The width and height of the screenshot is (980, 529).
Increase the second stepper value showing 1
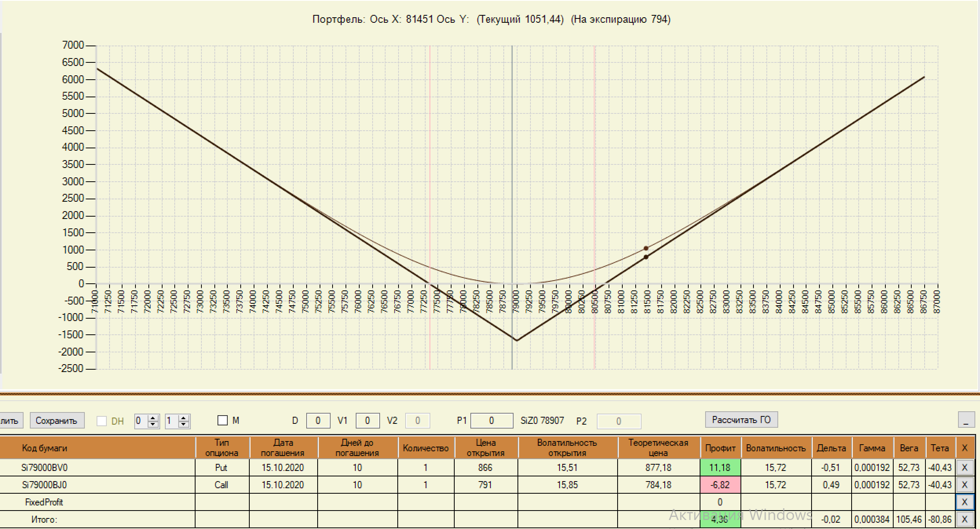tap(183, 418)
